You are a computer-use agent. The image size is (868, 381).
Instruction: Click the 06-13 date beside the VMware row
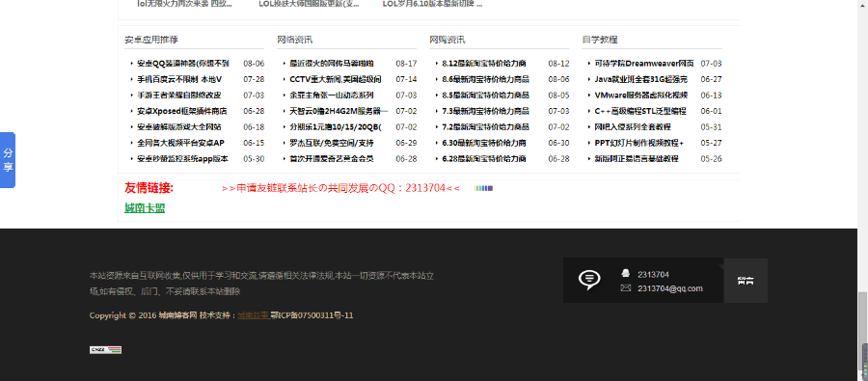coord(712,95)
